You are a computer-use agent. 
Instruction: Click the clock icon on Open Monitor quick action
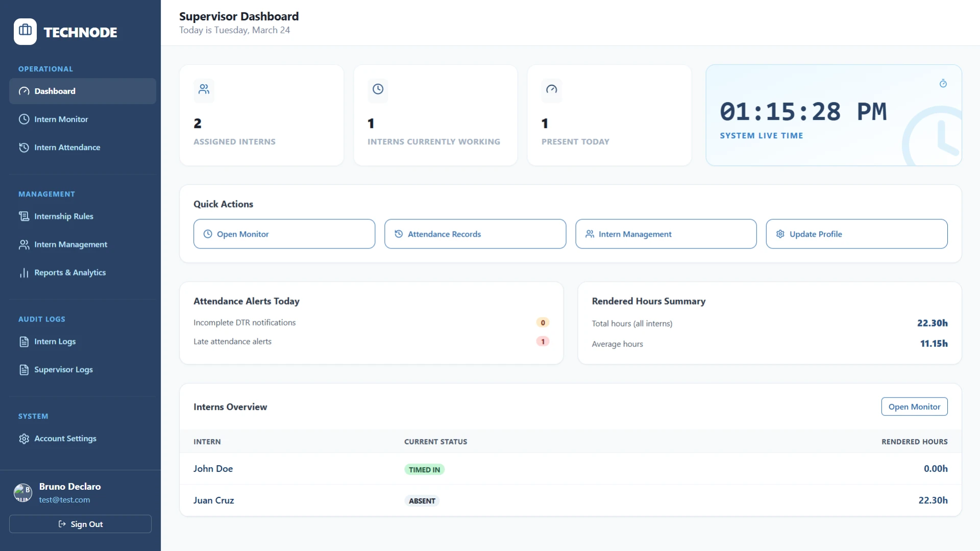[208, 234]
